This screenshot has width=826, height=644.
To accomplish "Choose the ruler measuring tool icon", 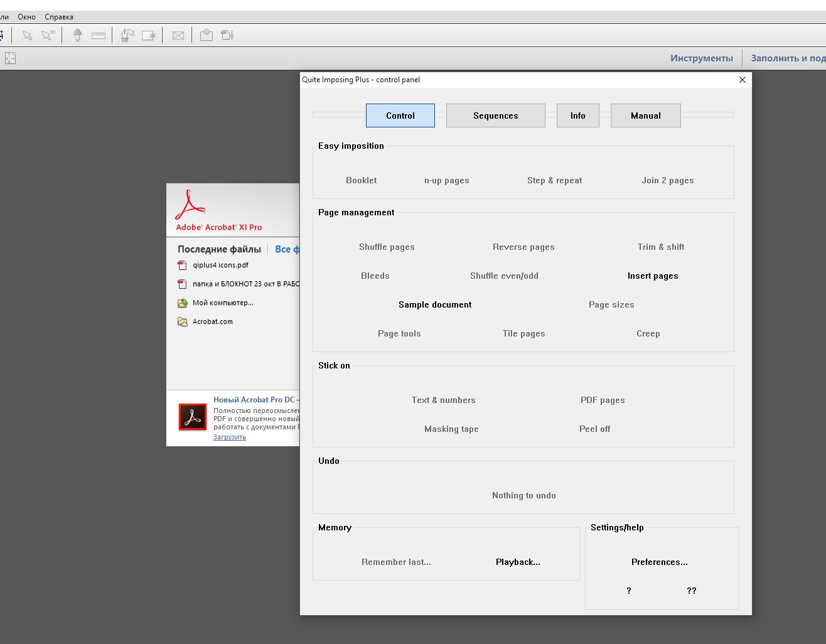I will 99,36.
